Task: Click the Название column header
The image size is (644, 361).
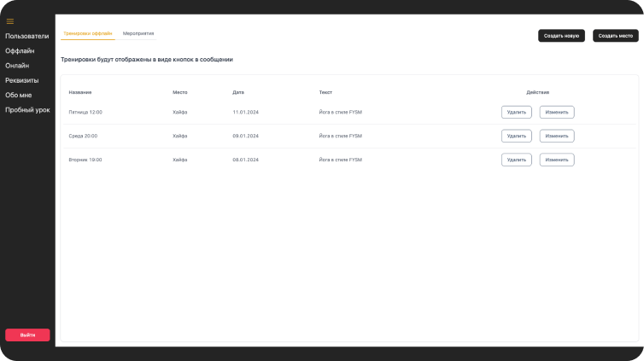Action: (x=80, y=91)
